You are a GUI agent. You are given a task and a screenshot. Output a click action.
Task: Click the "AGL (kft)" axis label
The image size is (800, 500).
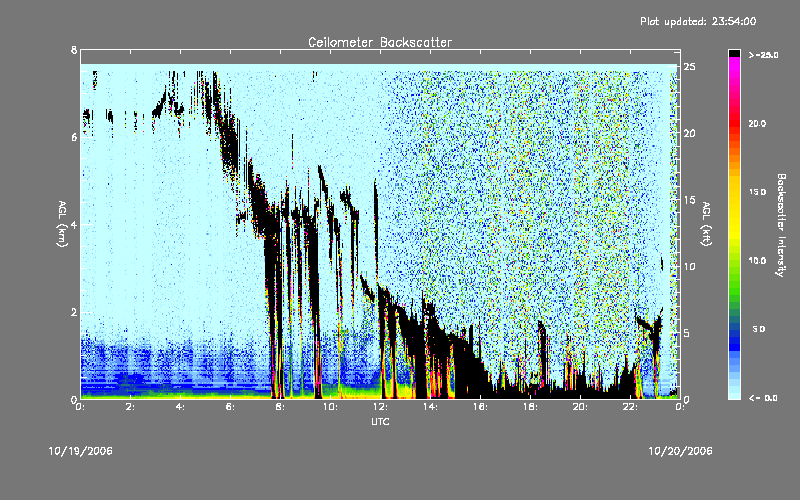click(706, 224)
